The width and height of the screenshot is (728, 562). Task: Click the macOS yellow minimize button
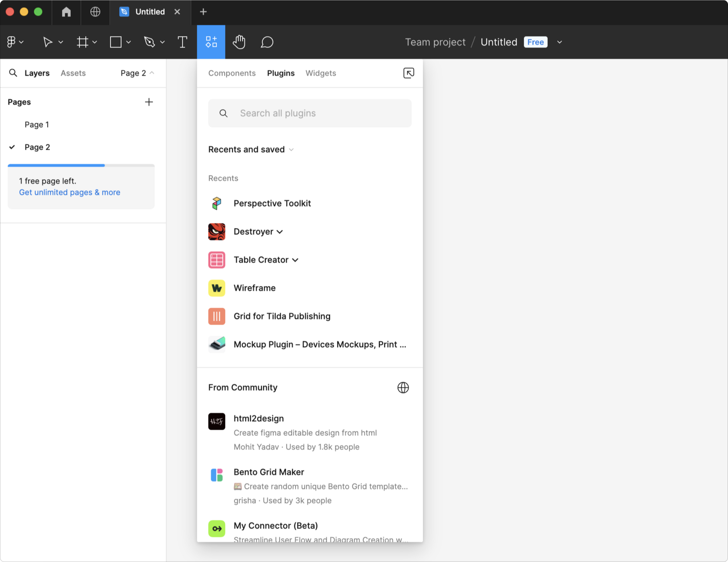click(x=24, y=12)
